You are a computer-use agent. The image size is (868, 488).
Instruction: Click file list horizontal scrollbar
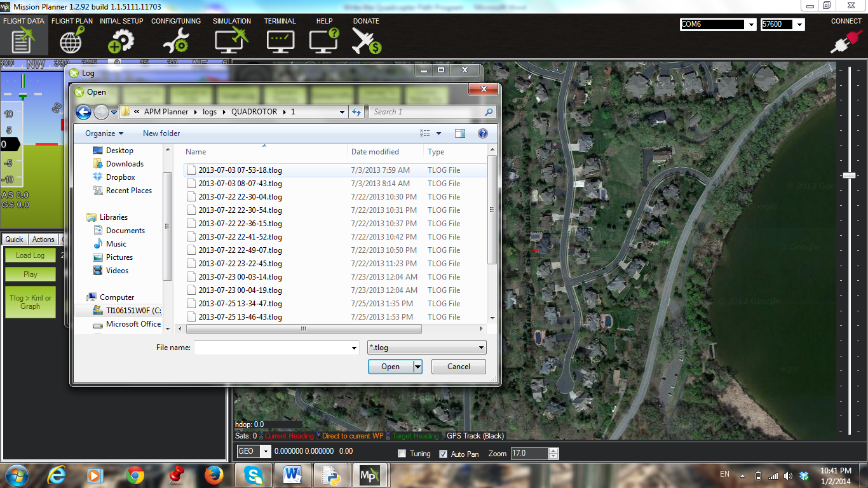coord(302,329)
